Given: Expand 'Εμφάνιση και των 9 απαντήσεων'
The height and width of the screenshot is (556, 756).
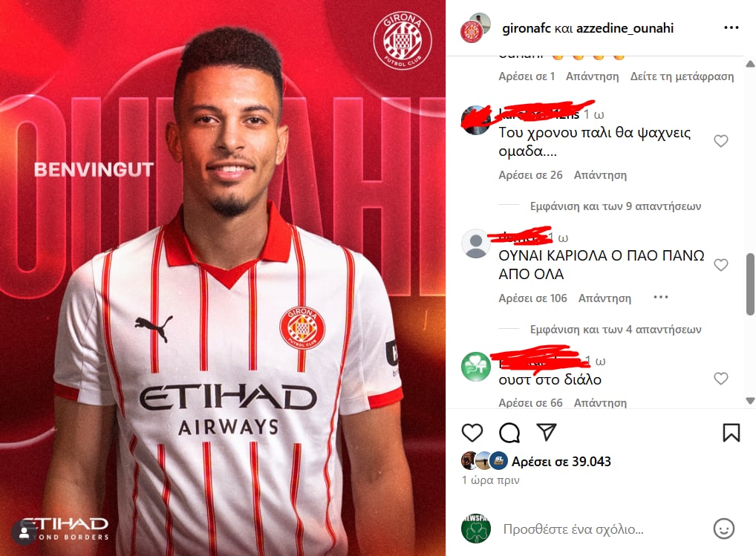Looking at the screenshot, I should [615, 206].
